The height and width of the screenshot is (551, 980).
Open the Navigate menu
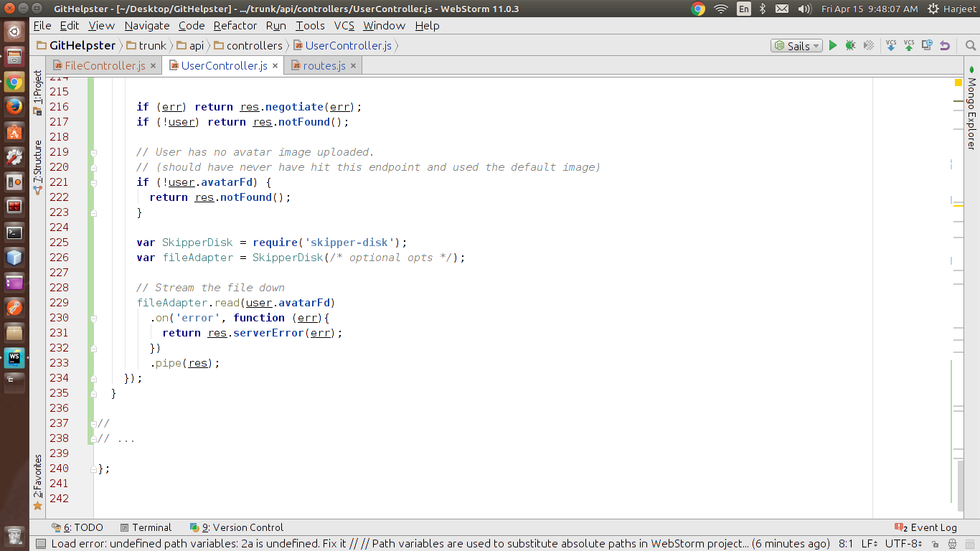tap(147, 25)
